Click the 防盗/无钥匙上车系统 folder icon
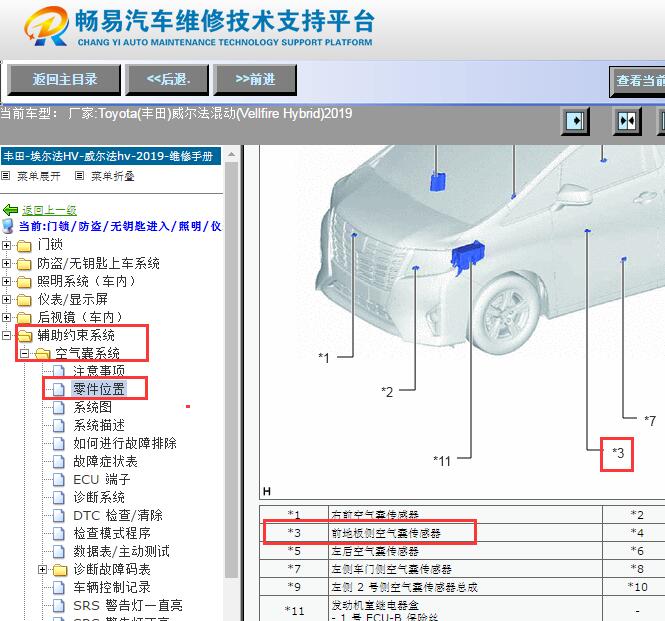 [24, 264]
